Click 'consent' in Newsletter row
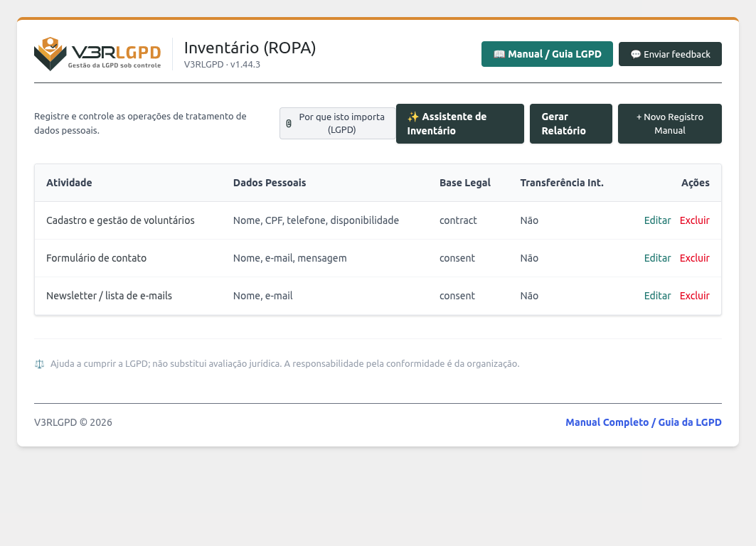Image resolution: width=756 pixels, height=546 pixels. [x=457, y=296]
